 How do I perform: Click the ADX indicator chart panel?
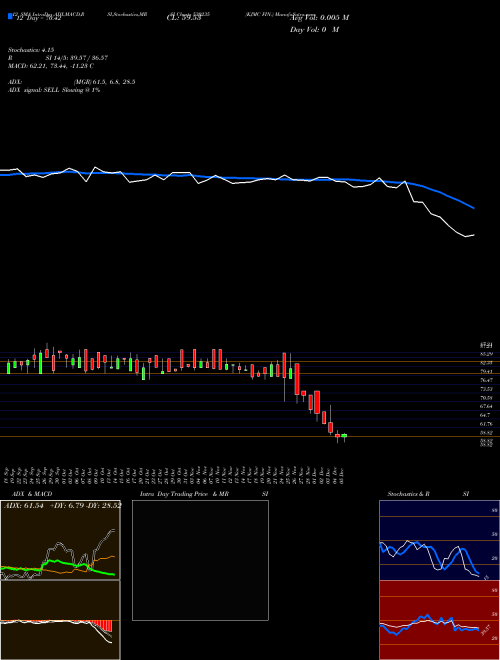click(60, 540)
